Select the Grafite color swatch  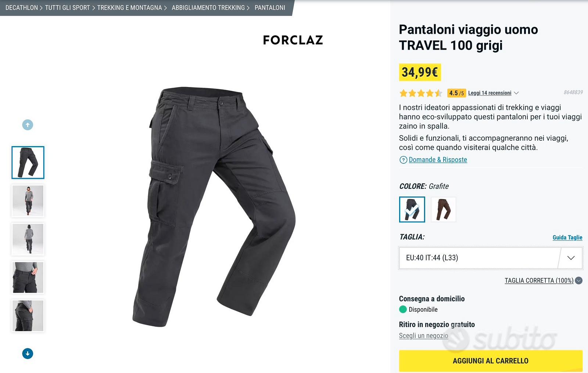pyautogui.click(x=412, y=209)
